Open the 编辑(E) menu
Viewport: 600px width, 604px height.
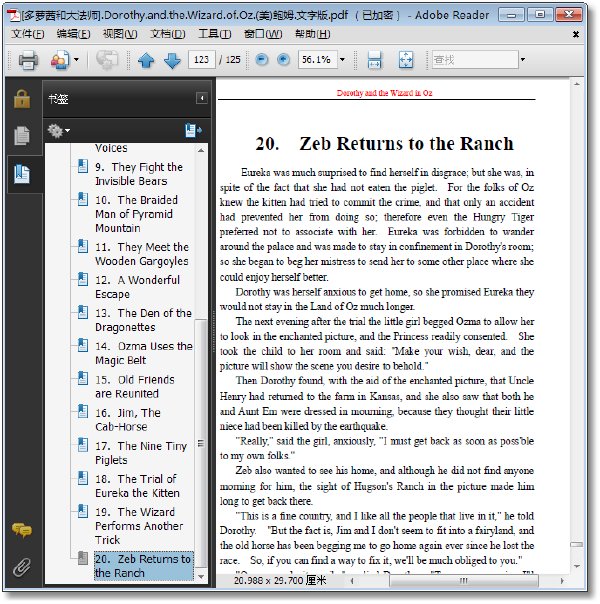click(x=73, y=34)
